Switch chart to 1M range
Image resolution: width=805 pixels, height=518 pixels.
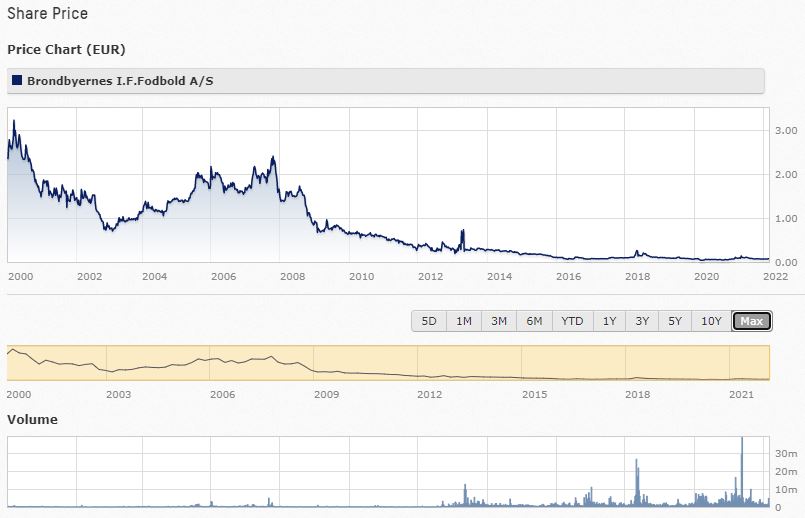click(463, 321)
